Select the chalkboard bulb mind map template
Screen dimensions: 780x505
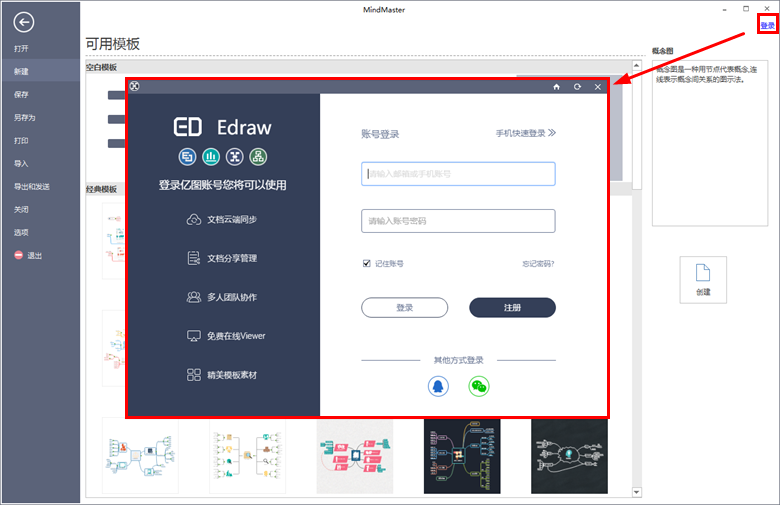point(569,456)
